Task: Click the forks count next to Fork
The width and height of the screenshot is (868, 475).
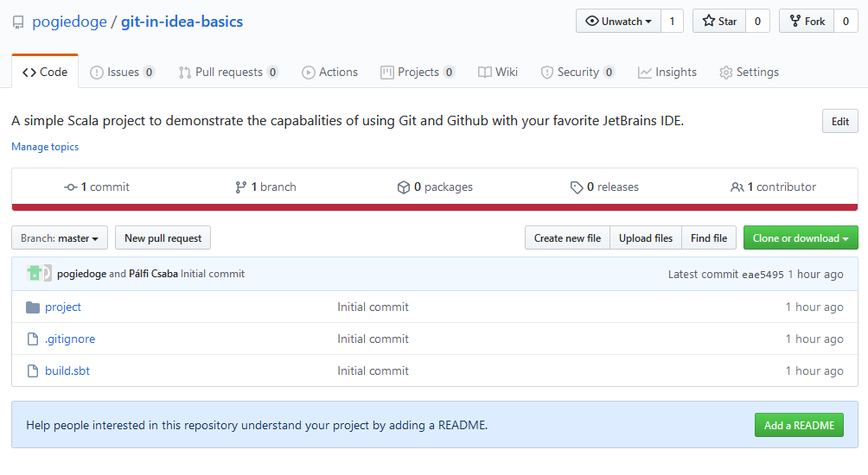Action: click(x=846, y=21)
